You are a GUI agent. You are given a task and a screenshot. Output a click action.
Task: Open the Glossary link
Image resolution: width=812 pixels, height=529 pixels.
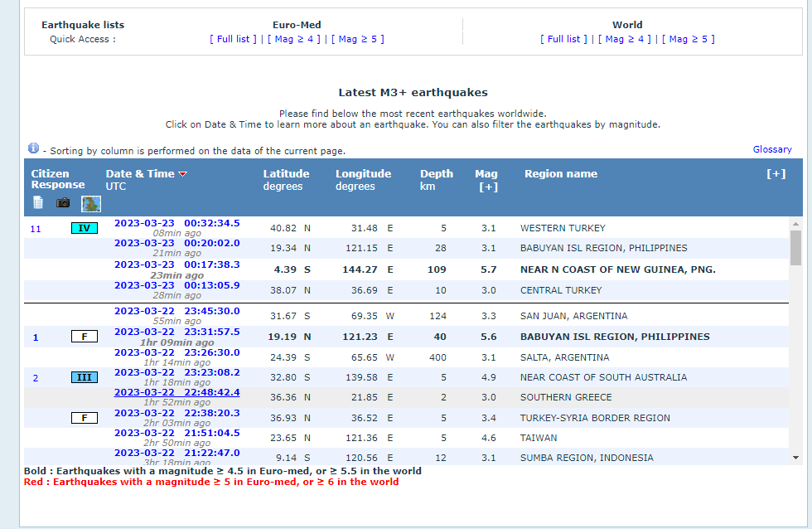[x=771, y=149]
